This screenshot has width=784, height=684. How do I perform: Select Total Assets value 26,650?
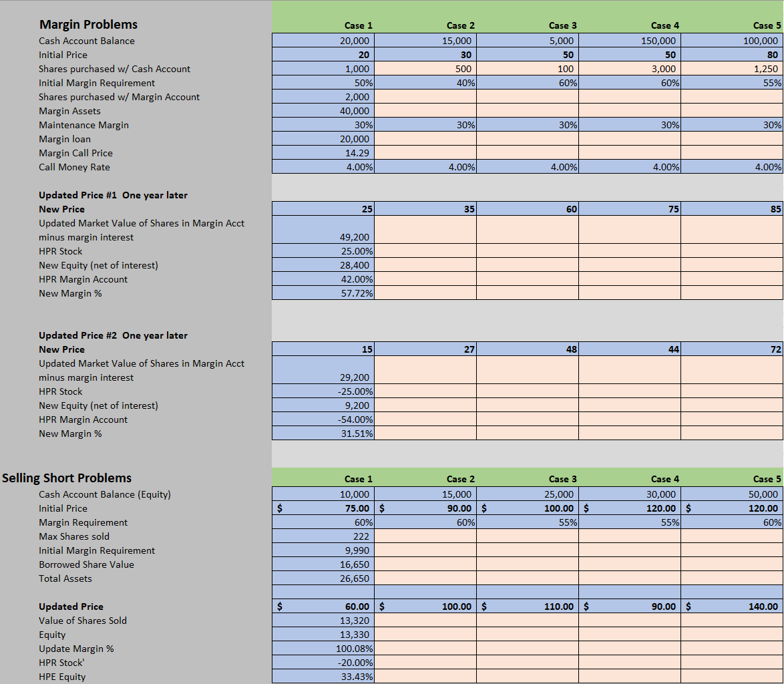tap(323, 578)
